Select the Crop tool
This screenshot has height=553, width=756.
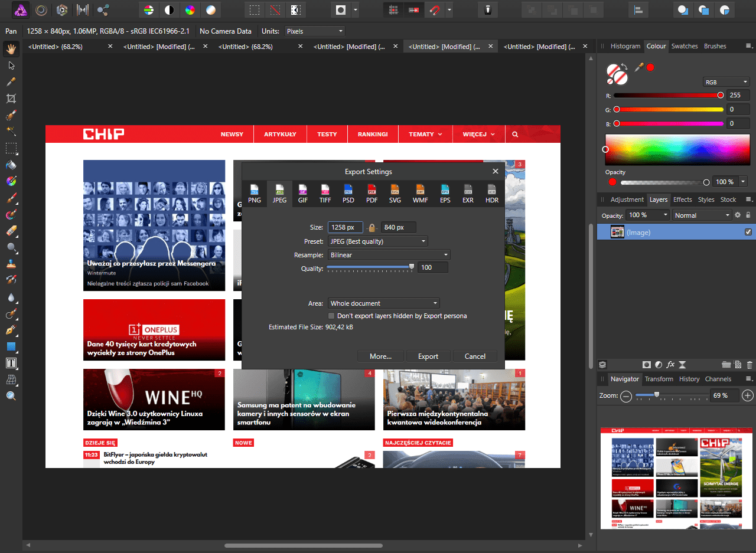11,99
